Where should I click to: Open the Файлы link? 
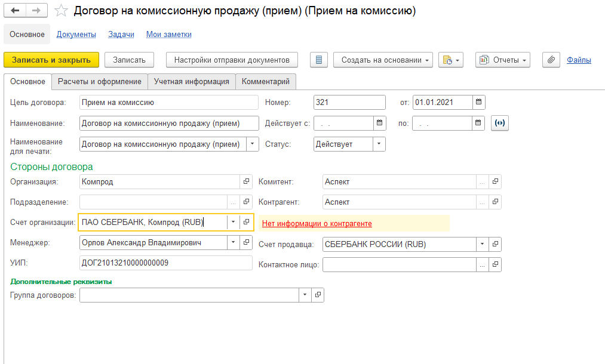(x=579, y=60)
